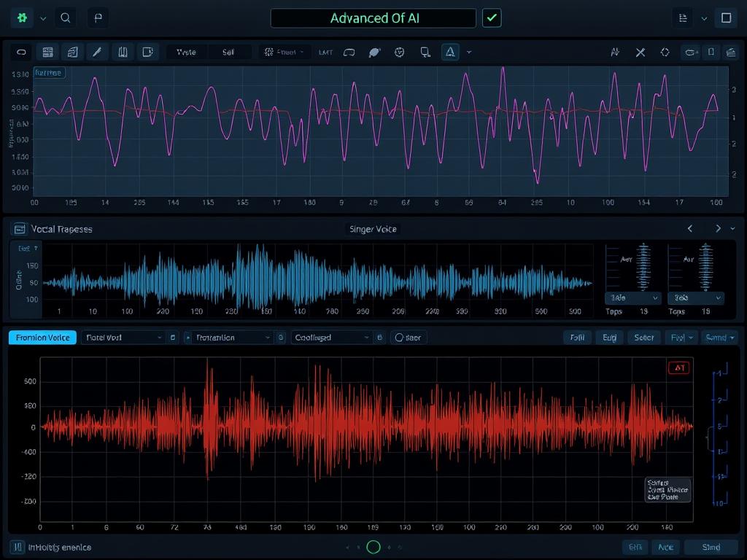Screen dimensions: 747x560
Task: Click the round face clock icon
Action: 399,52
